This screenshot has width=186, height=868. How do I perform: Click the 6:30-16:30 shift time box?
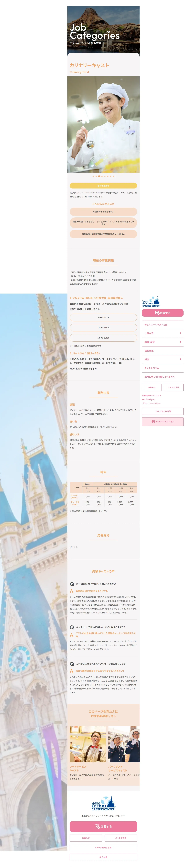coord(103,318)
